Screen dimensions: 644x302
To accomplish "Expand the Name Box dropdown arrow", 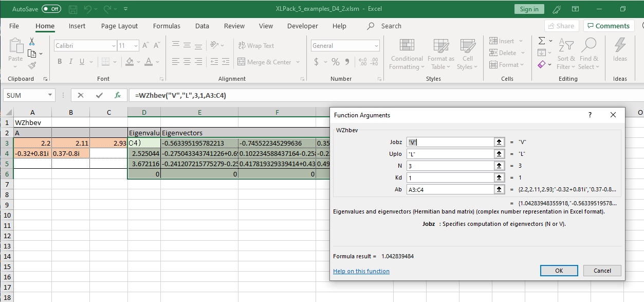I will pos(50,95).
